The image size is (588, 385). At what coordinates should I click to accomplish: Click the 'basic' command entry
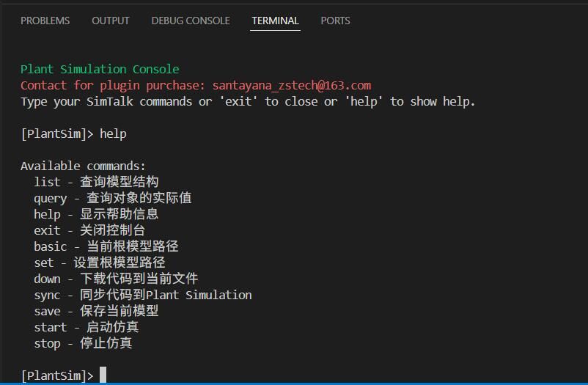50,246
